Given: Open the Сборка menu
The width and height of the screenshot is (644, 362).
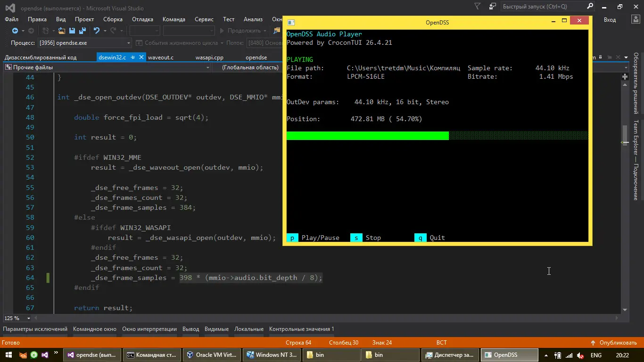Looking at the screenshot, I should point(113,19).
